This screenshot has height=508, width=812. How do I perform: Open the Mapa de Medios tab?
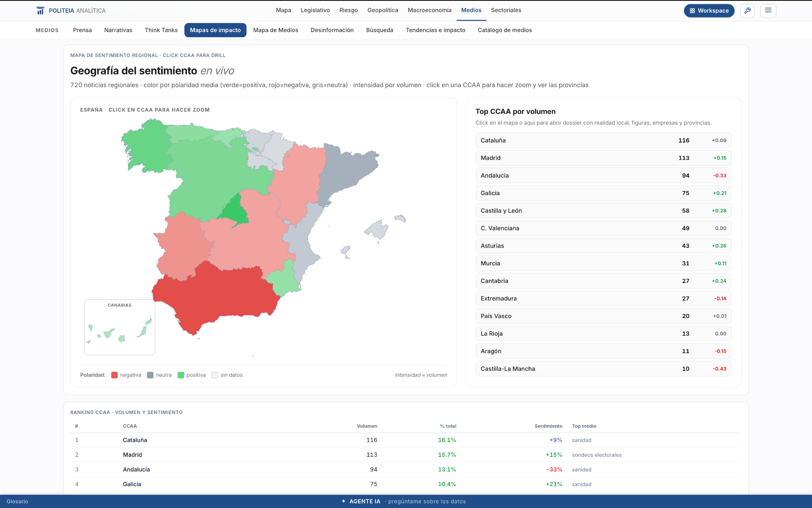coord(276,30)
